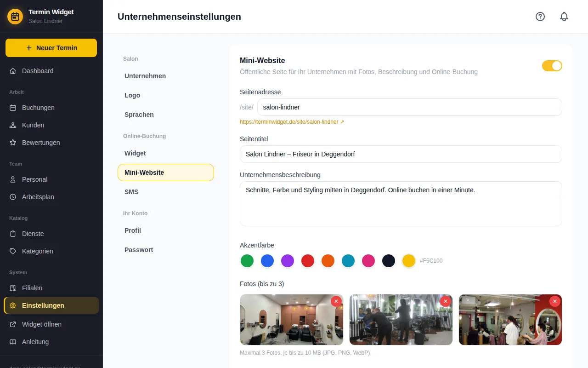Choose the pink accent color

point(368,261)
